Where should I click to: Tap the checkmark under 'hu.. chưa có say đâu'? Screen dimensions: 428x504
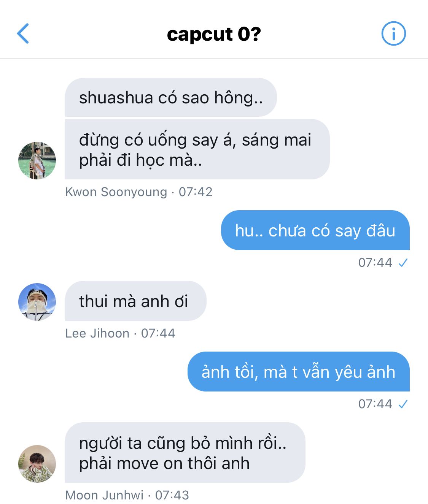pyautogui.click(x=403, y=263)
